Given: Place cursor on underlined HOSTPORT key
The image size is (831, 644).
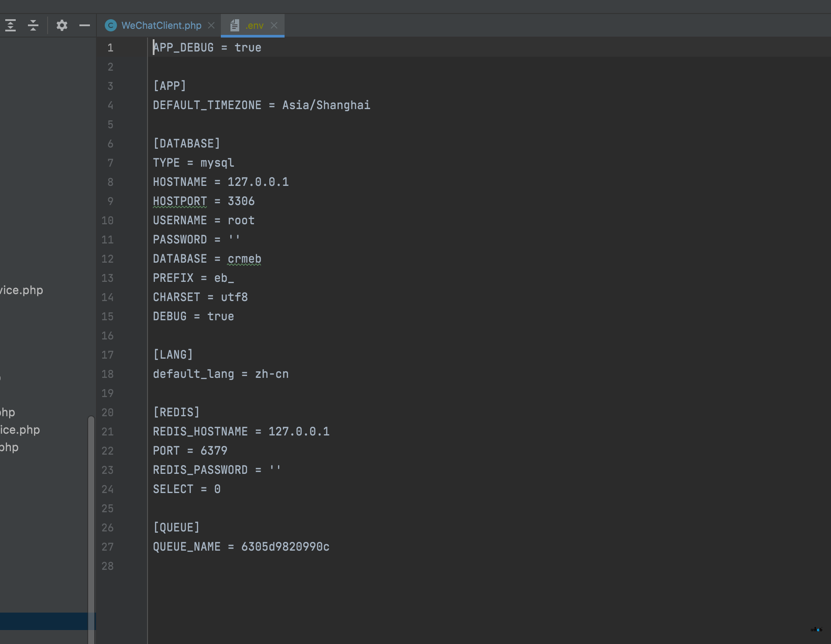Looking at the screenshot, I should click(180, 201).
